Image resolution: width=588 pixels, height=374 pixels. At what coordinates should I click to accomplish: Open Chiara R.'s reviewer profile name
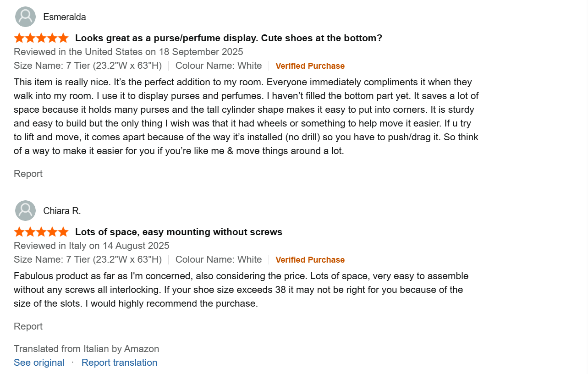coord(62,211)
